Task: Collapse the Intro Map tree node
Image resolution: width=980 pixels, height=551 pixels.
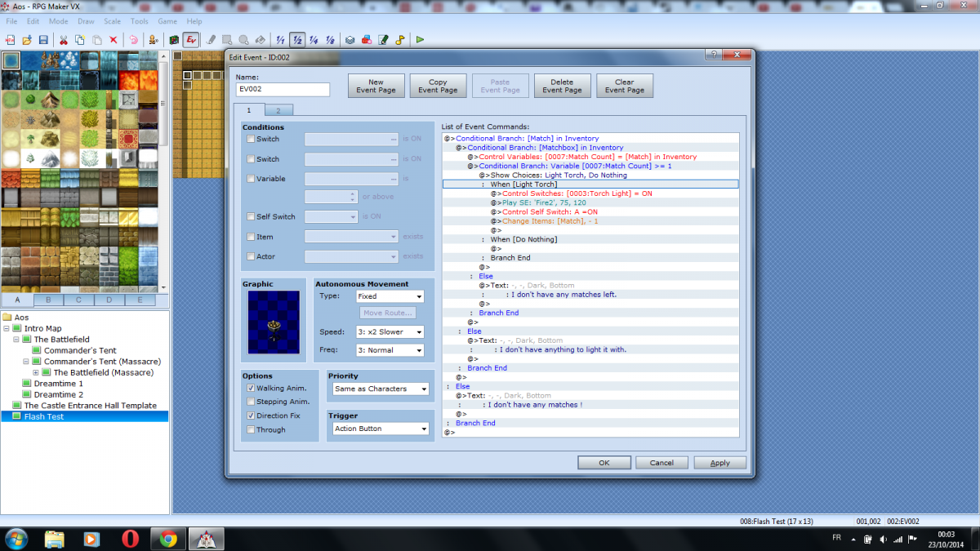Action: (7, 328)
